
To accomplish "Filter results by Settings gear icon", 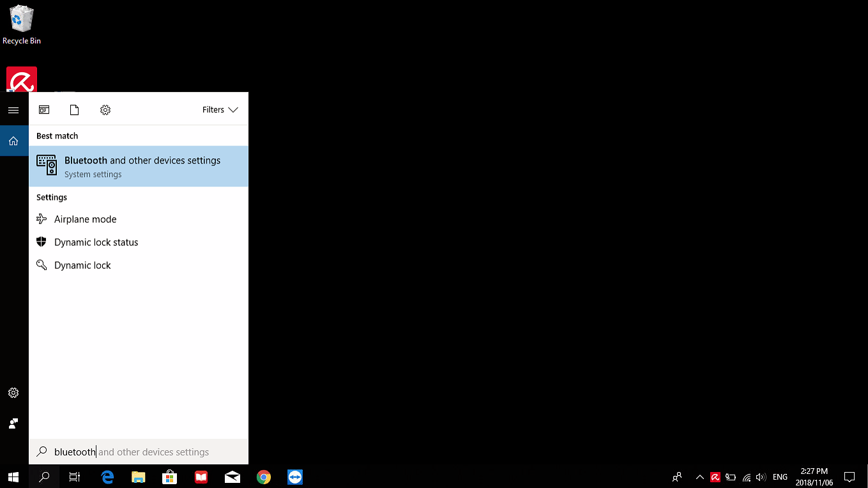I will click(105, 110).
